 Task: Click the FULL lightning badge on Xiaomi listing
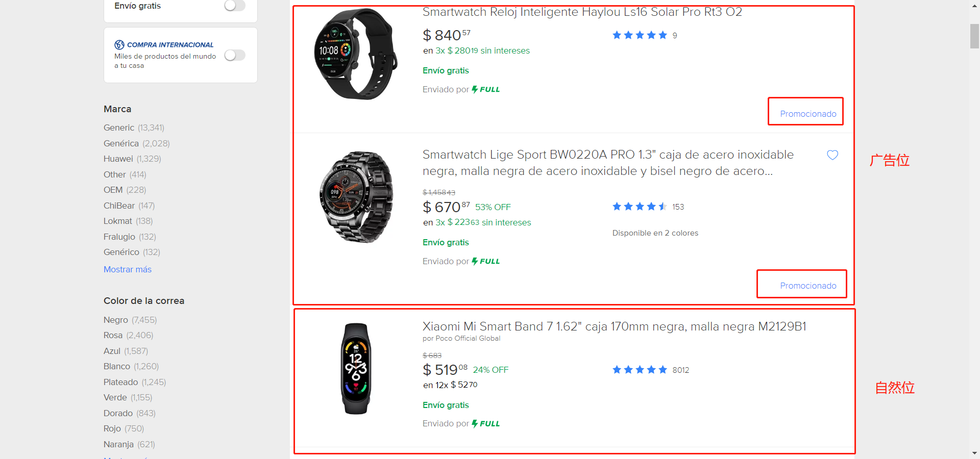tap(486, 424)
